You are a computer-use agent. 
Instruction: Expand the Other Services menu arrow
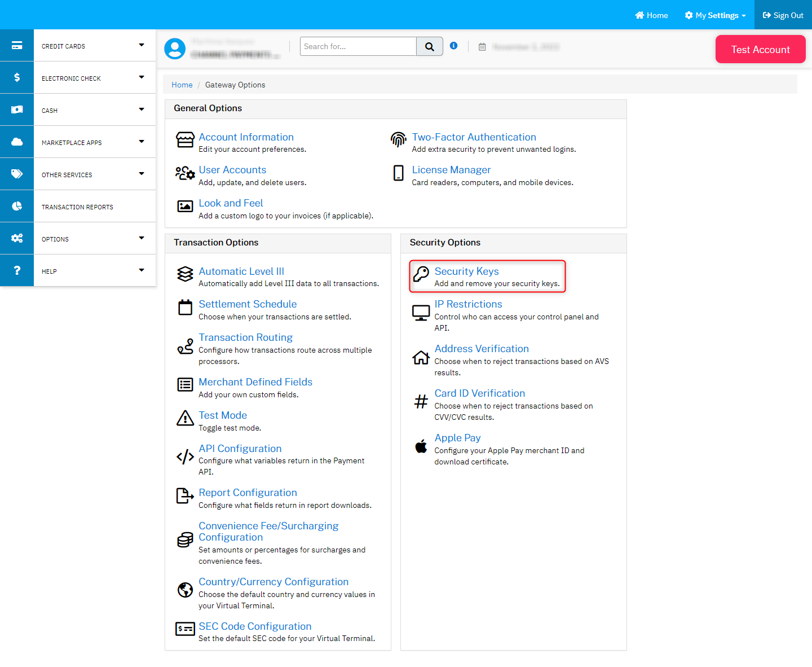click(x=142, y=174)
